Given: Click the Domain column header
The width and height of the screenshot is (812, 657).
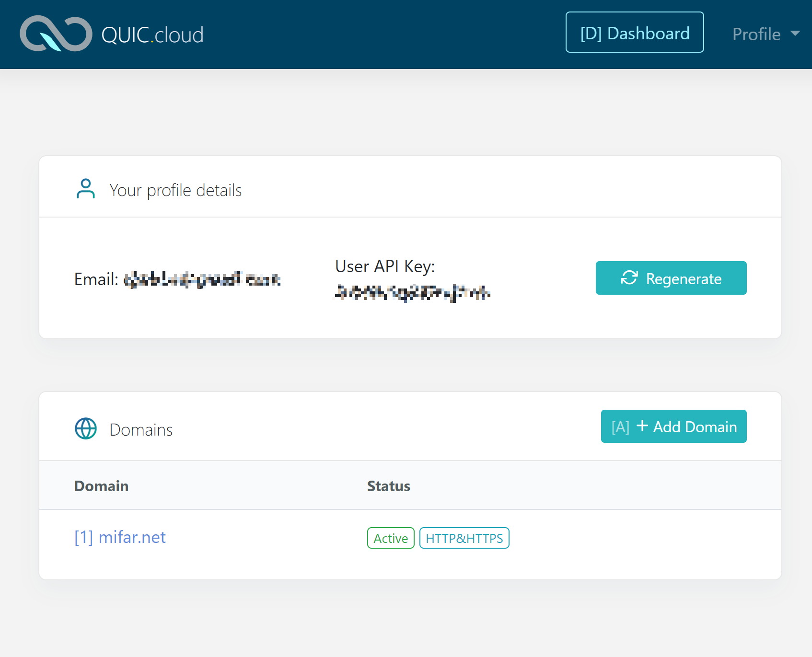Looking at the screenshot, I should 101,486.
